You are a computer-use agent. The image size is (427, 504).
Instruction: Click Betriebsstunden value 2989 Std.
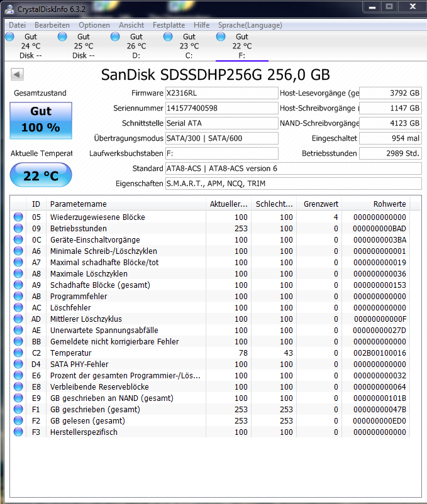[391, 153]
